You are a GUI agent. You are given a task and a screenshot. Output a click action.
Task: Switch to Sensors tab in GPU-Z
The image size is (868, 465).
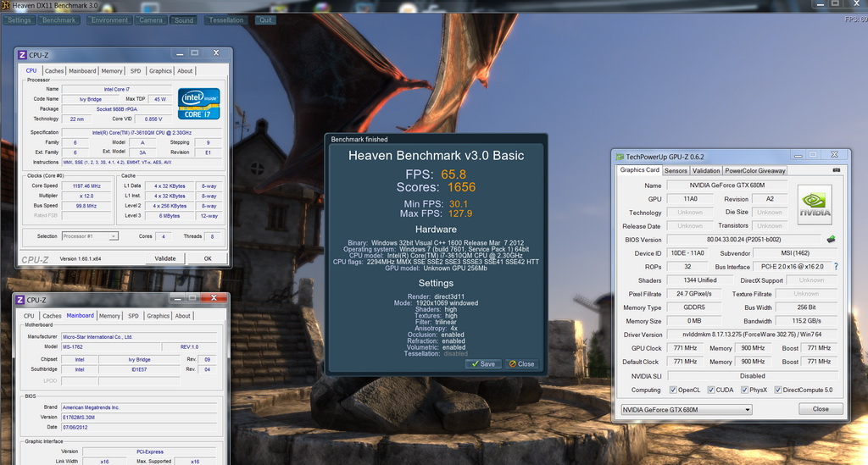[676, 171]
